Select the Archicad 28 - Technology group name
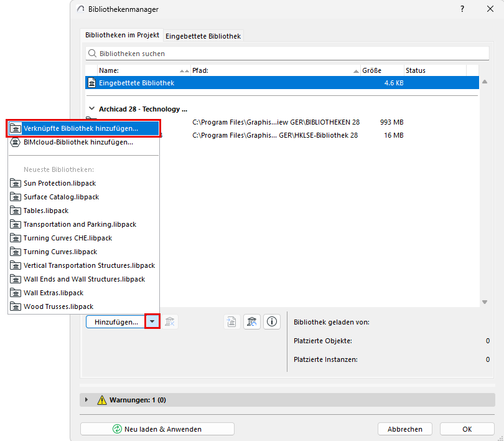 [142, 109]
